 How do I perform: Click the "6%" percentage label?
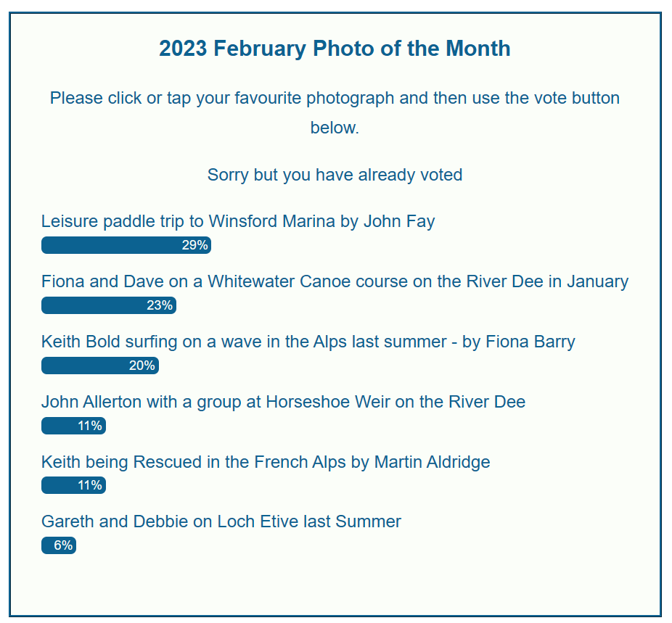pyautogui.click(x=63, y=545)
